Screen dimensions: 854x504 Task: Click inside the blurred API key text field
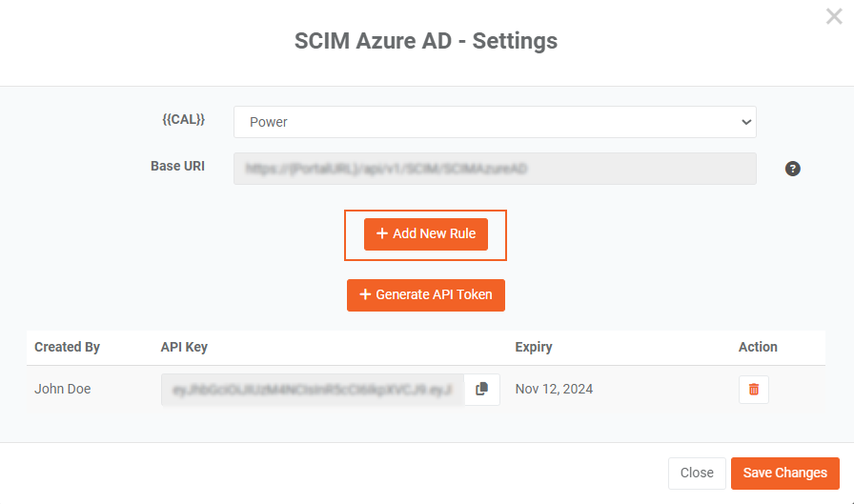[313, 389]
